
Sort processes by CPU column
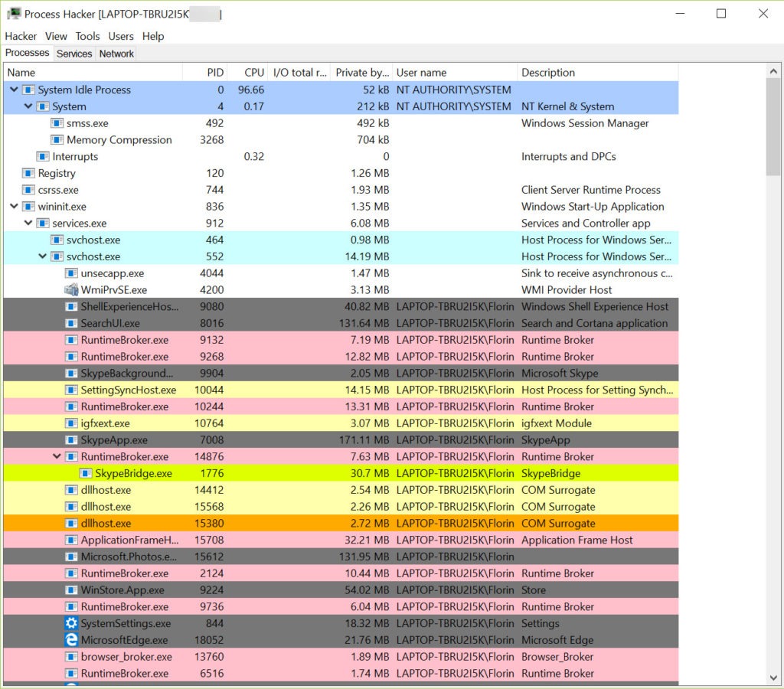pyautogui.click(x=248, y=73)
